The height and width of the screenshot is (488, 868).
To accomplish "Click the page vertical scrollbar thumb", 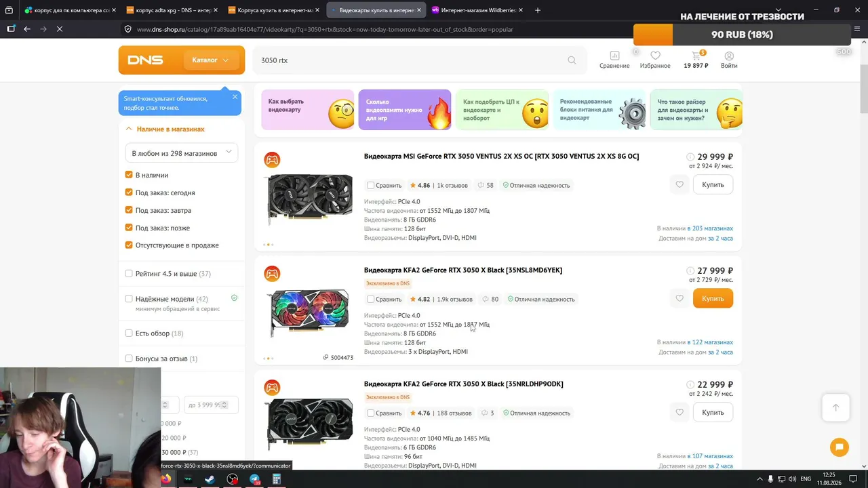I will tap(864, 89).
